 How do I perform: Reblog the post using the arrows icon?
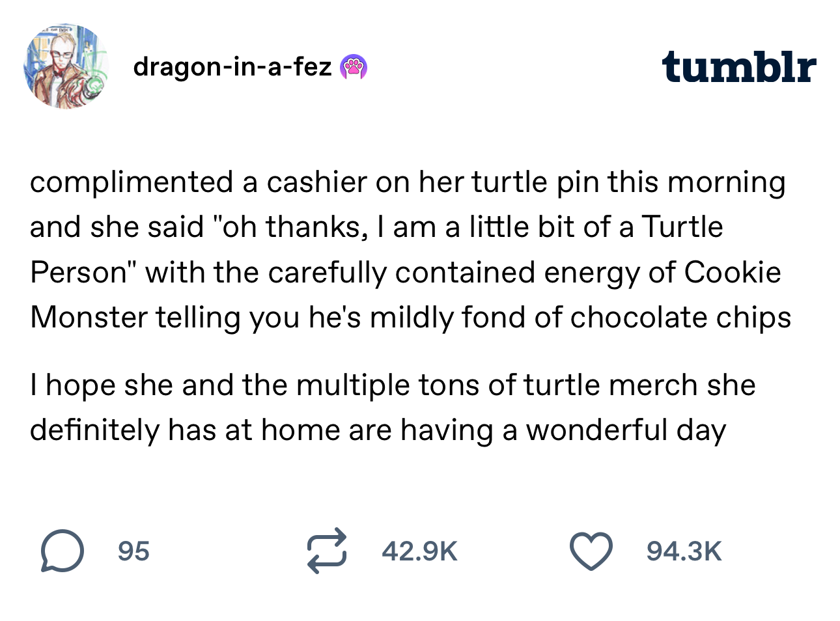point(326,551)
